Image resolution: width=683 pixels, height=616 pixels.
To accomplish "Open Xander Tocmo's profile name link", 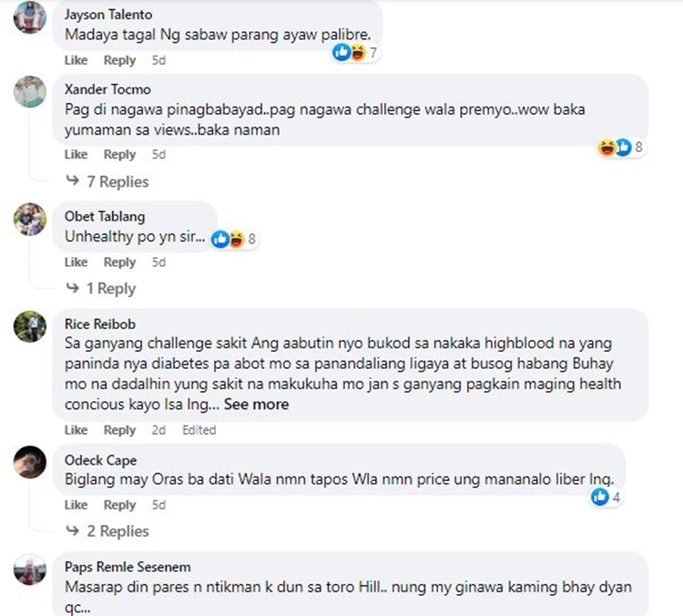I will coord(107,89).
